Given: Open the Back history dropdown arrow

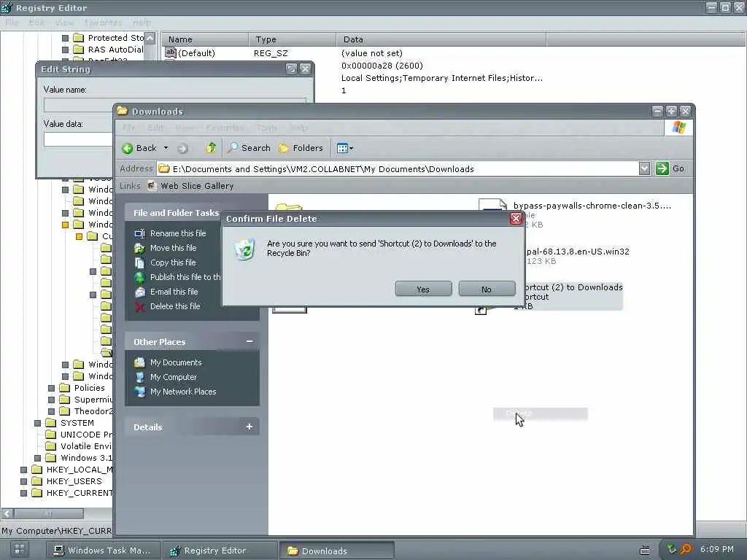Looking at the screenshot, I should click(x=166, y=148).
